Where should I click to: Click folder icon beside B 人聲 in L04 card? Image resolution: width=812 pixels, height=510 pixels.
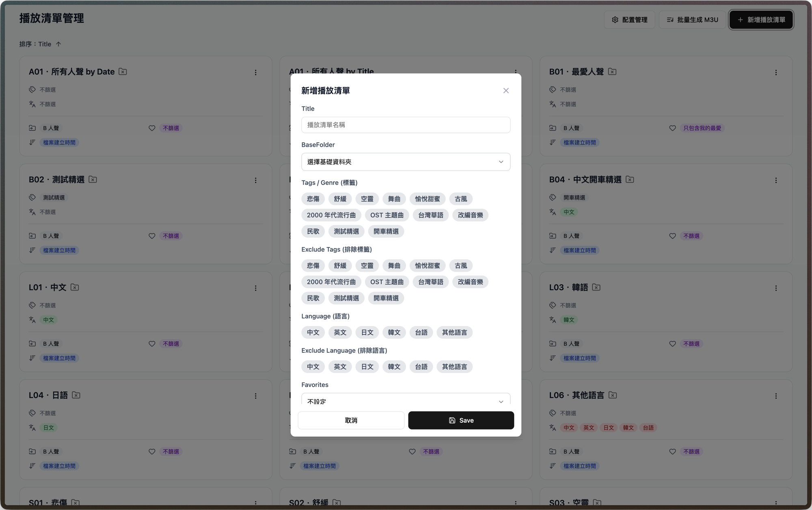click(x=32, y=451)
